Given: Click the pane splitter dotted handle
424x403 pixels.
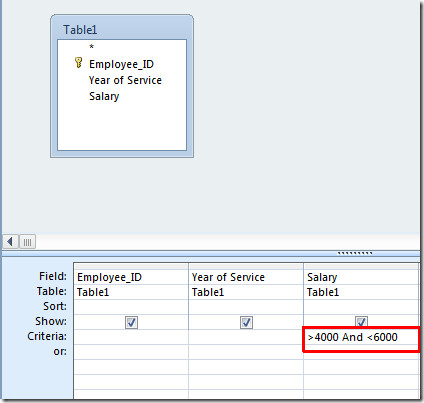Looking at the screenshot, I should click(355, 253).
